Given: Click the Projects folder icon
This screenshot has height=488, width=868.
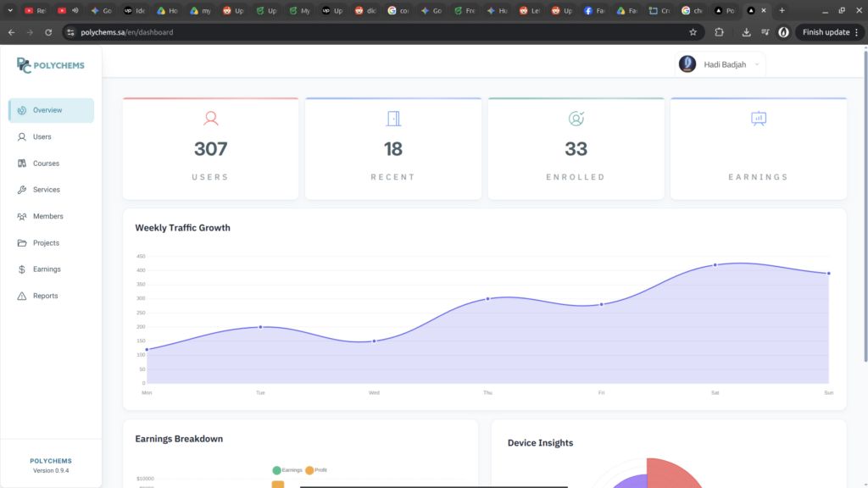Looking at the screenshot, I should point(21,243).
